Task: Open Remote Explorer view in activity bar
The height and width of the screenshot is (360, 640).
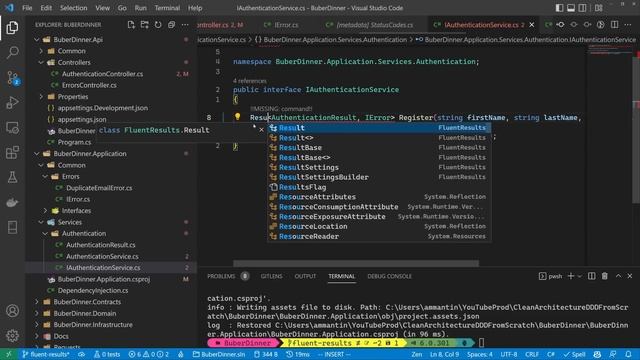Action: pyautogui.click(x=12, y=128)
